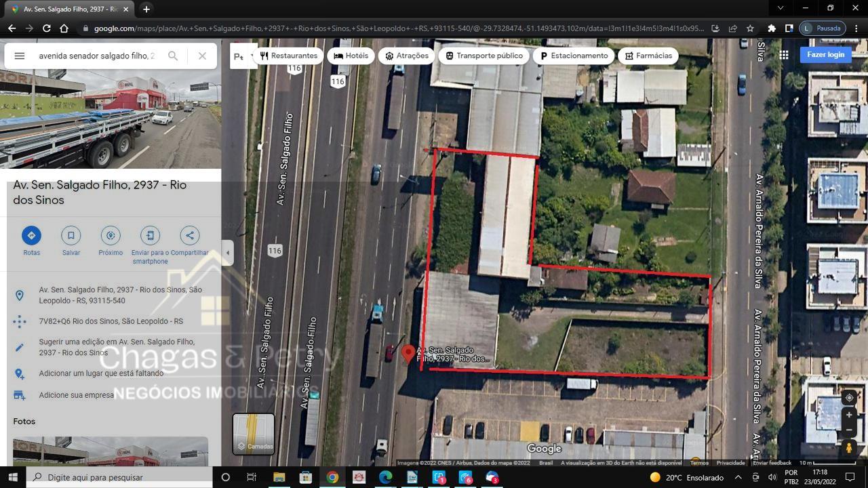868x488 pixels.
Task: Clear the search box with X
Action: click(x=202, y=56)
